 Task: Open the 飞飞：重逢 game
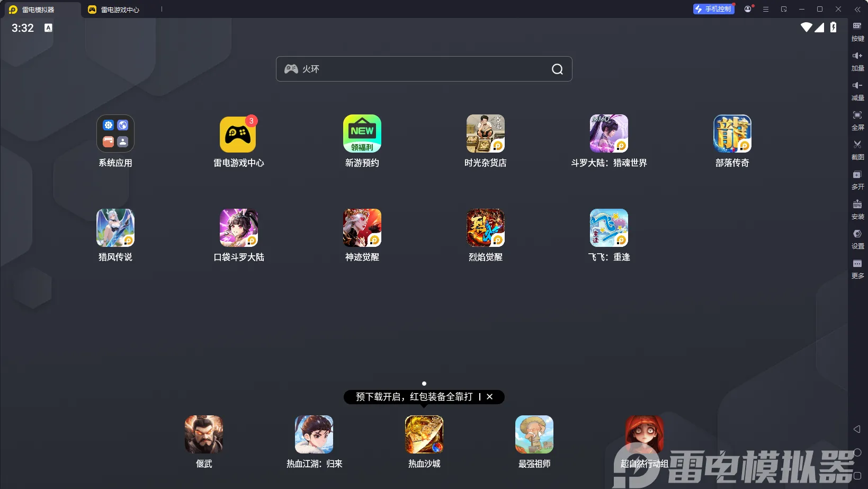609,228
